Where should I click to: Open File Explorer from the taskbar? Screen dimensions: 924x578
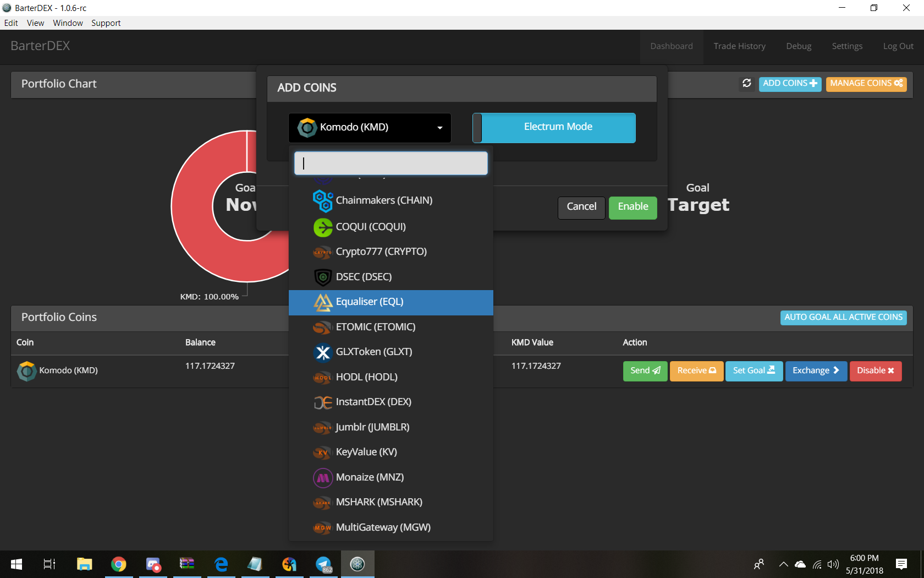(84, 564)
